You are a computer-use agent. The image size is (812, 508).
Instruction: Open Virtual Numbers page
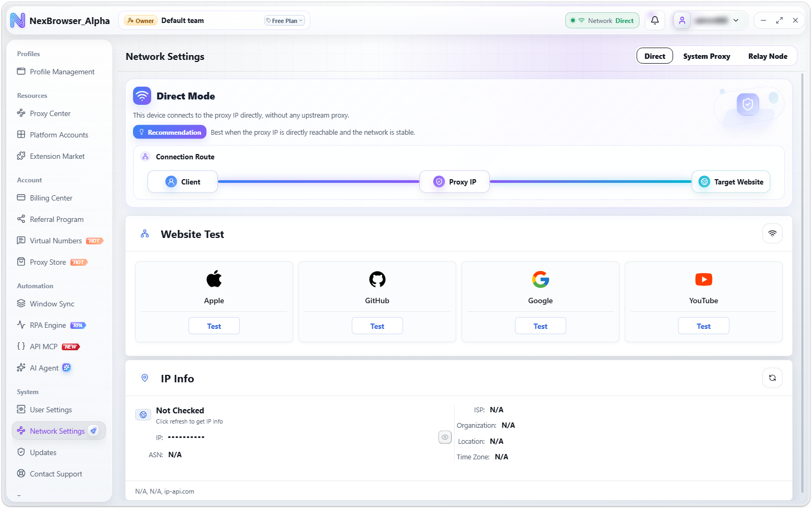[x=59, y=241]
